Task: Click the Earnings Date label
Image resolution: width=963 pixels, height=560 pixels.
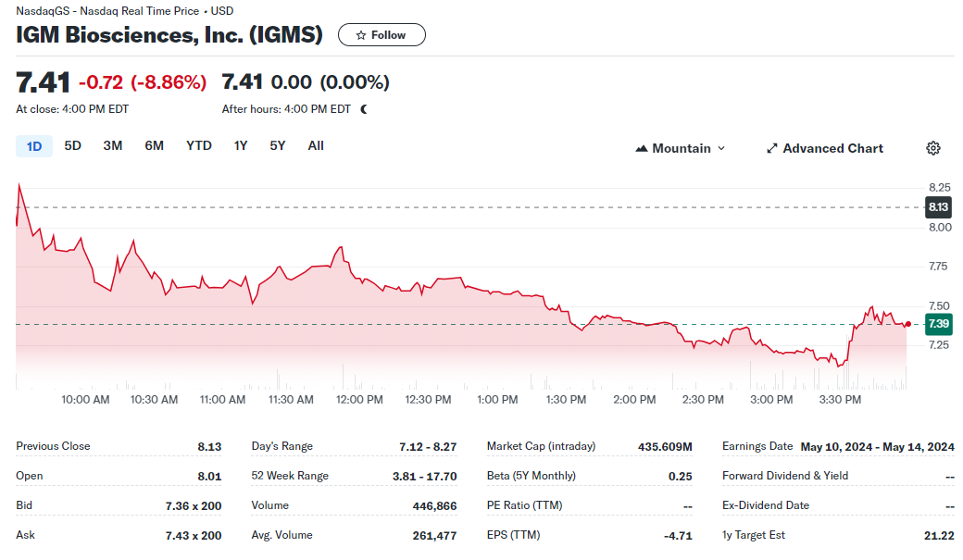Action: pos(757,446)
